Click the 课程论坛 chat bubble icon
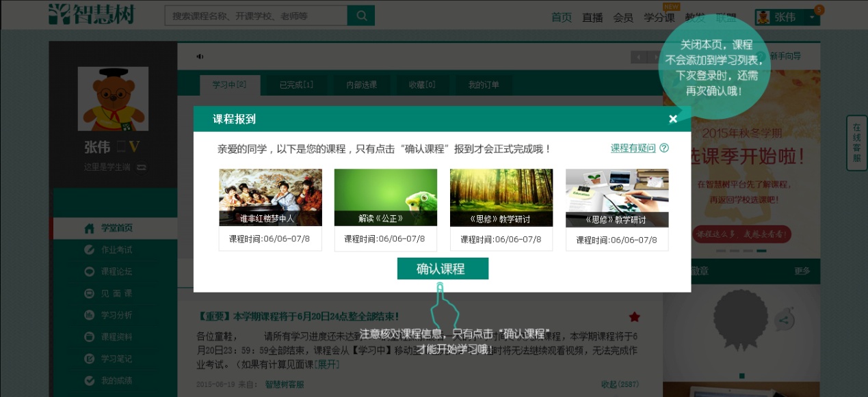Image resolution: width=868 pixels, height=397 pixels. [89, 272]
